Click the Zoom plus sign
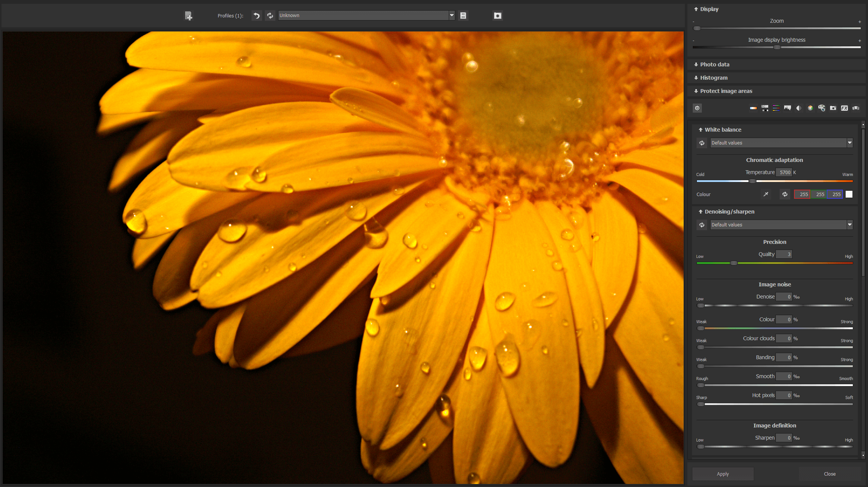Screen dimensions: 868x487 click(x=860, y=22)
